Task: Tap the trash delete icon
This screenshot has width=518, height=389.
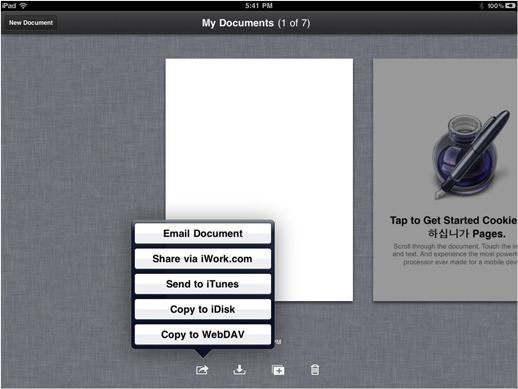Action: (x=315, y=370)
